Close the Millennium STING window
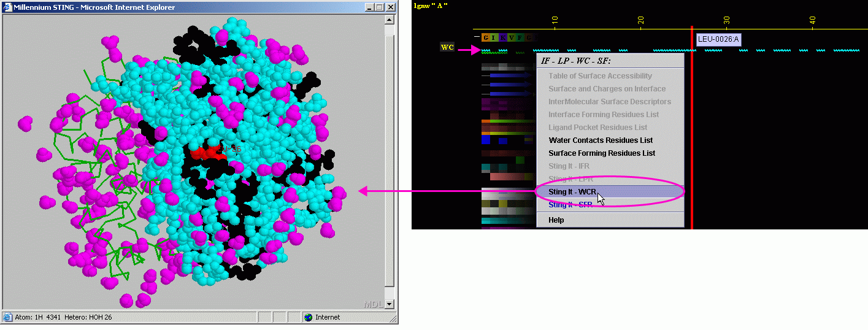 tap(390, 7)
